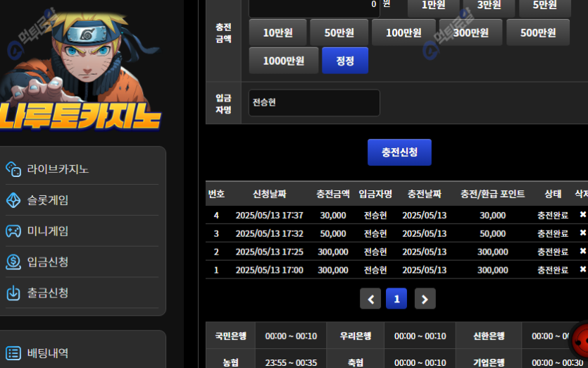Click date cell 2025/05/13 17:00
The width and height of the screenshot is (588, 368).
tap(269, 270)
